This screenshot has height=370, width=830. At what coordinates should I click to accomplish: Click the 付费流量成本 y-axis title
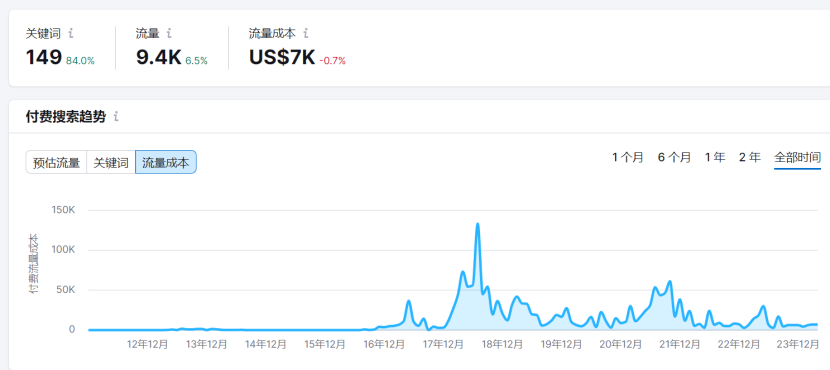33,263
